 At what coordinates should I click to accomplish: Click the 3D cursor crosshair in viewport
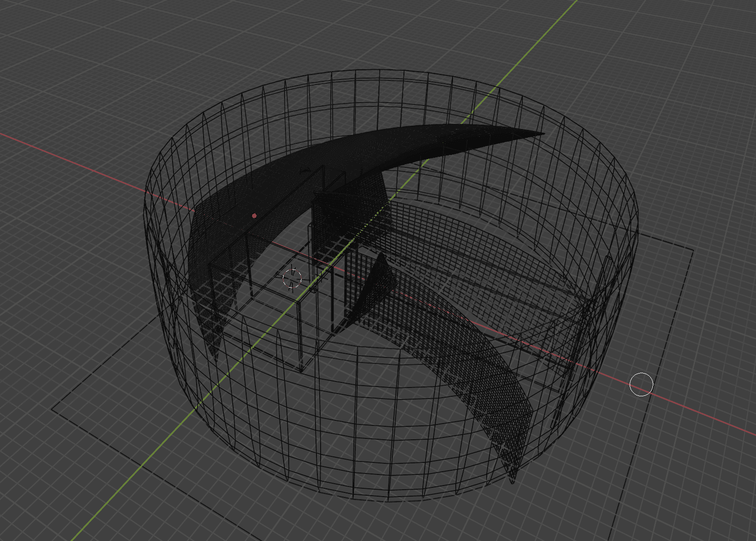tap(292, 278)
